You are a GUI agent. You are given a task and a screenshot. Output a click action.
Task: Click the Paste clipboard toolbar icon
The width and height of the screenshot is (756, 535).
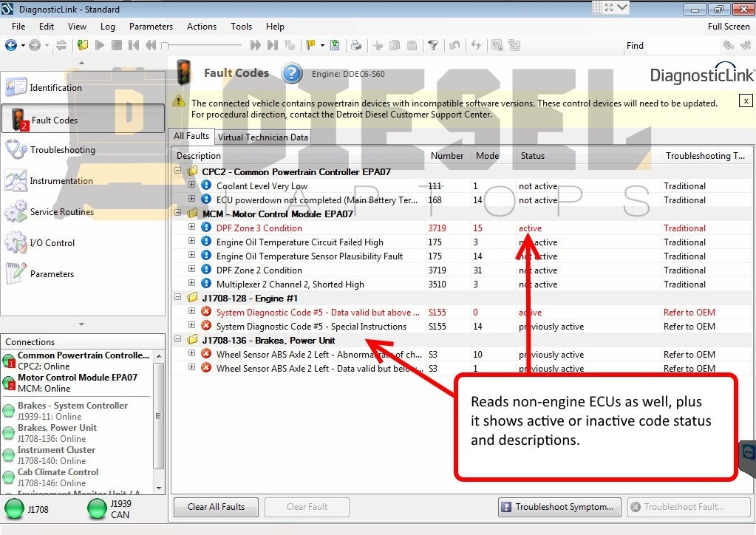[412, 45]
